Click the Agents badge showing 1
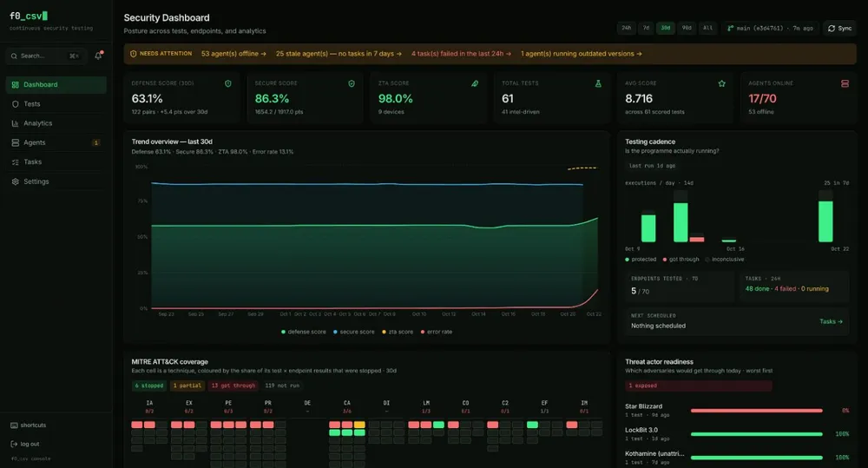 95,143
